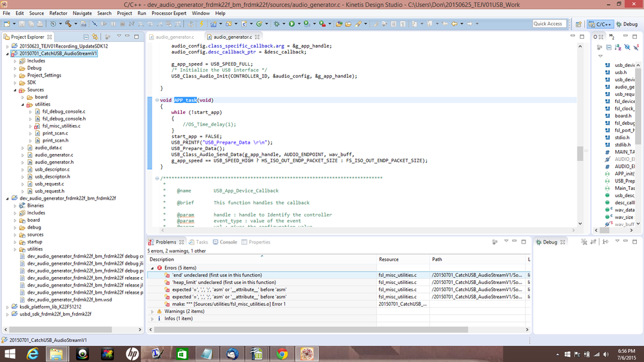Select the 'heap_limit' undeclared error row

[339, 282]
